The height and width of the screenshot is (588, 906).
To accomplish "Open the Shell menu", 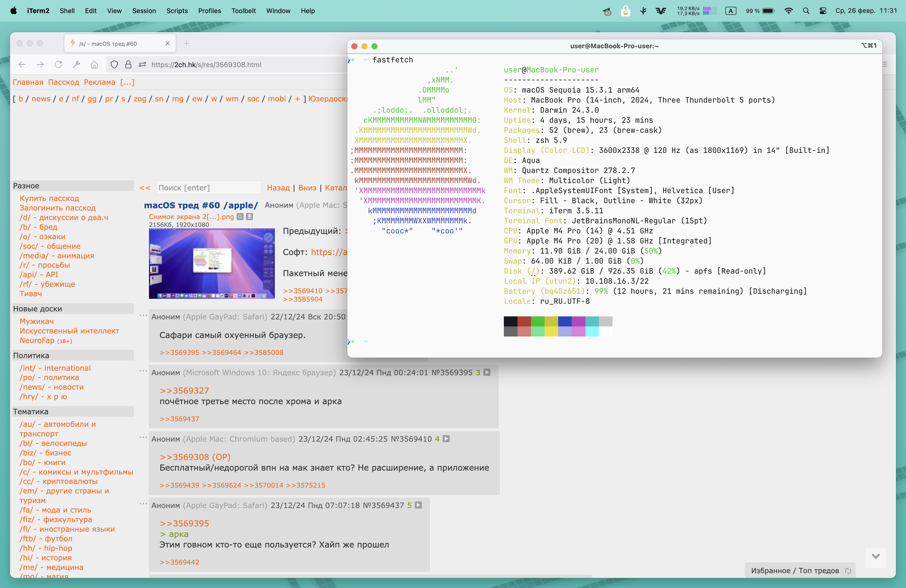I will point(67,11).
